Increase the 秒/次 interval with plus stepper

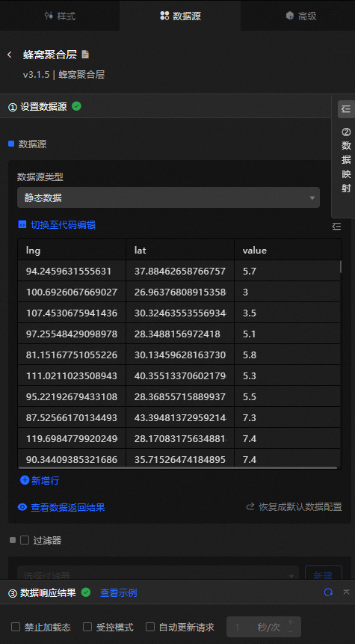pos(290,622)
